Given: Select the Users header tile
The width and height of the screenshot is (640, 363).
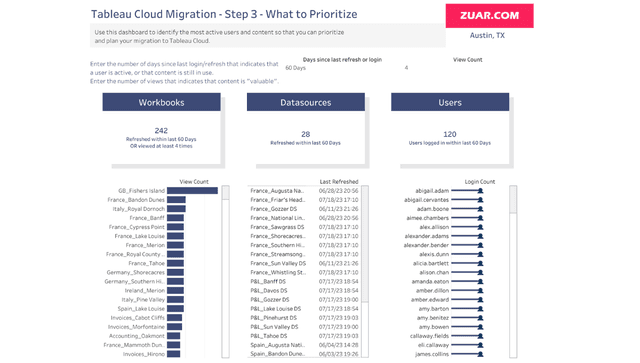Looking at the screenshot, I should pos(450,102).
